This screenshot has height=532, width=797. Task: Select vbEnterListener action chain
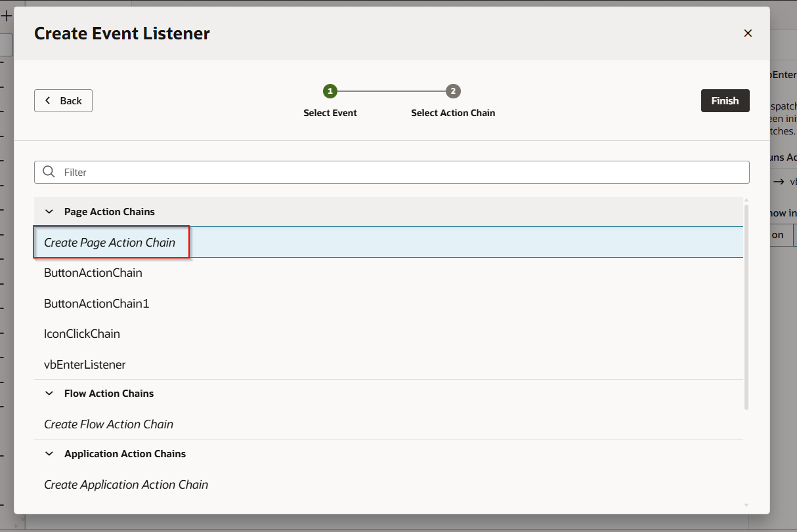85,365
